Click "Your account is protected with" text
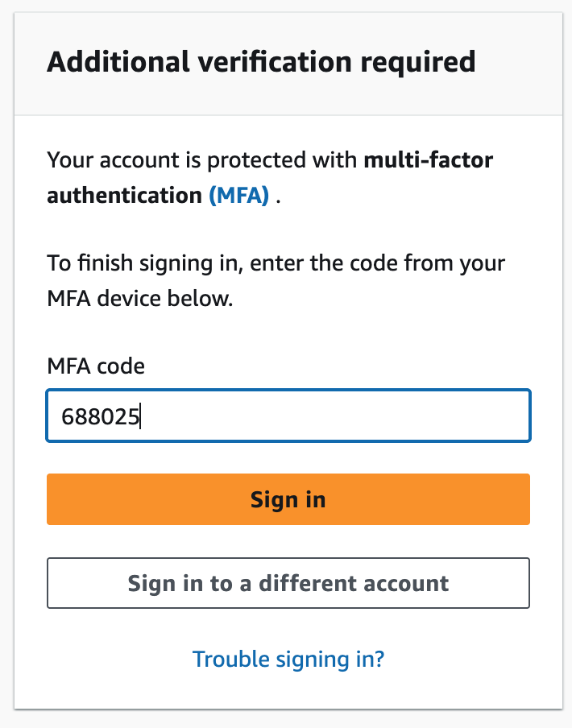The image size is (572, 728). tap(201, 159)
